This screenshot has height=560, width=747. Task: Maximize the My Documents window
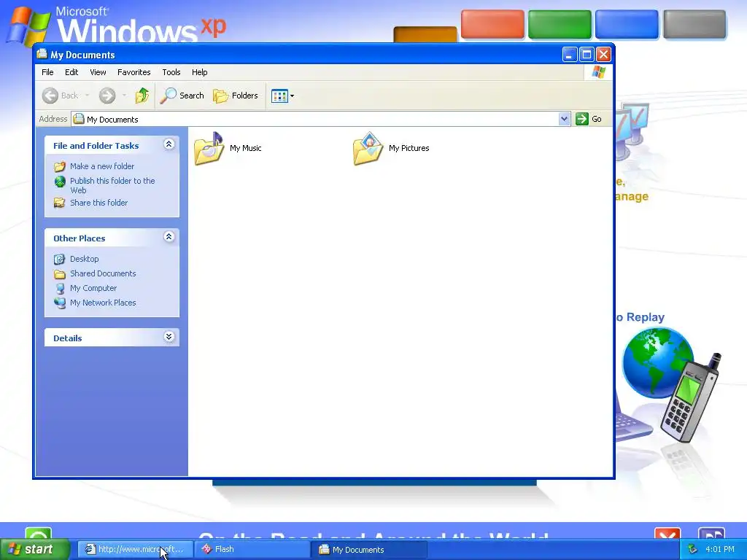(587, 55)
